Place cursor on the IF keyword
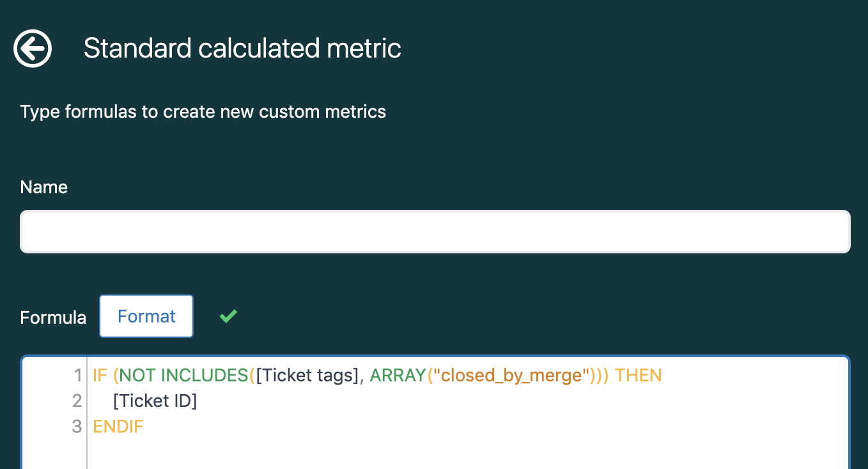This screenshot has height=469, width=868. tap(100, 375)
